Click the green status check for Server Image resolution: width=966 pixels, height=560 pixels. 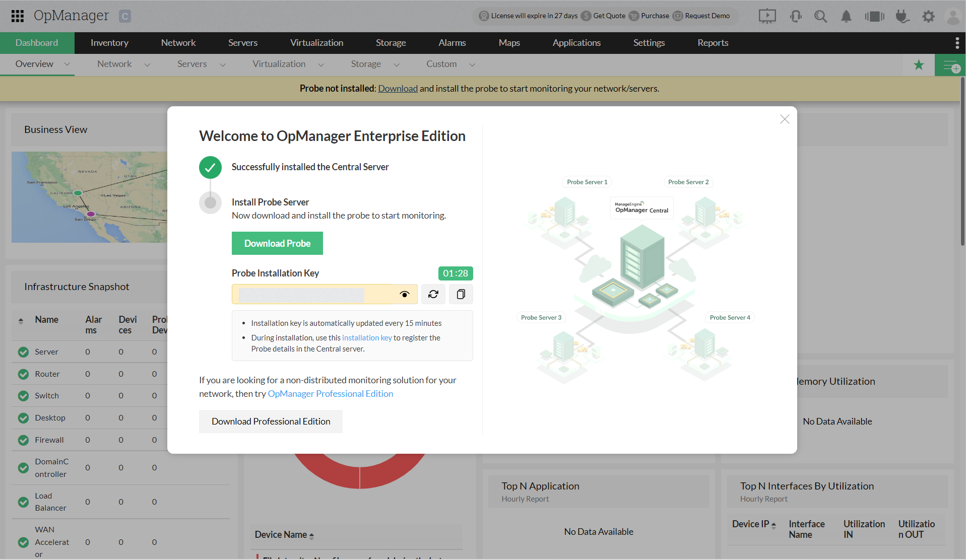(23, 352)
